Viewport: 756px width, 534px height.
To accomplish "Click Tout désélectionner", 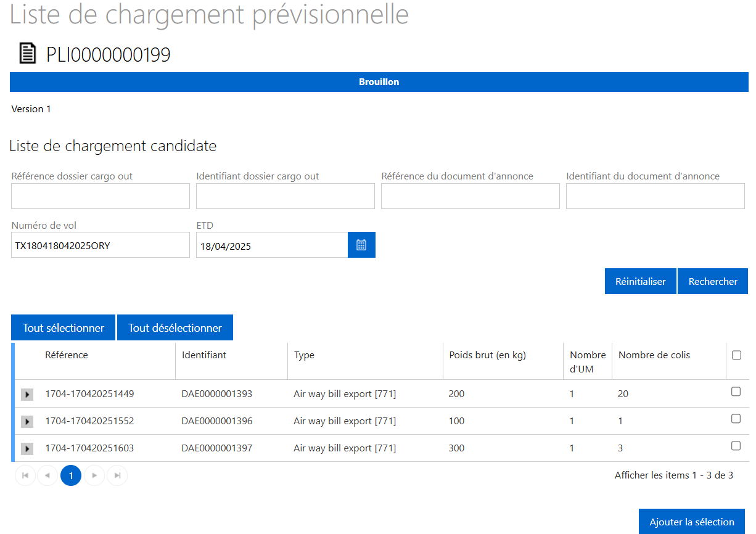I will coord(175,328).
